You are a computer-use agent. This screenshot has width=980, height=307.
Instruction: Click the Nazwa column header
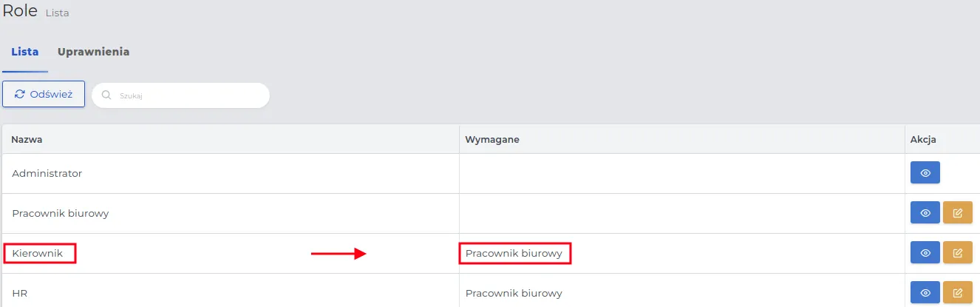[x=26, y=139]
